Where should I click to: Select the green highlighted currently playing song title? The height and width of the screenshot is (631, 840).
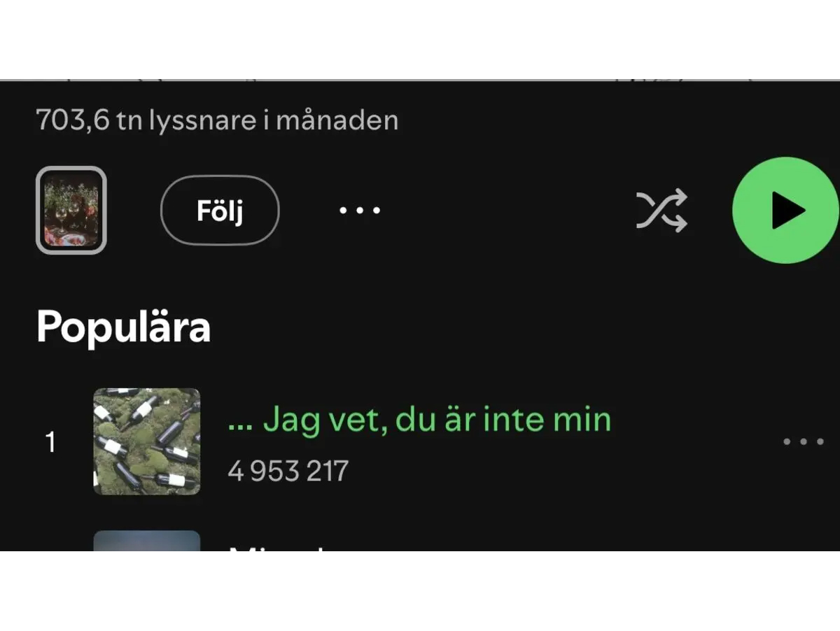[419, 420]
